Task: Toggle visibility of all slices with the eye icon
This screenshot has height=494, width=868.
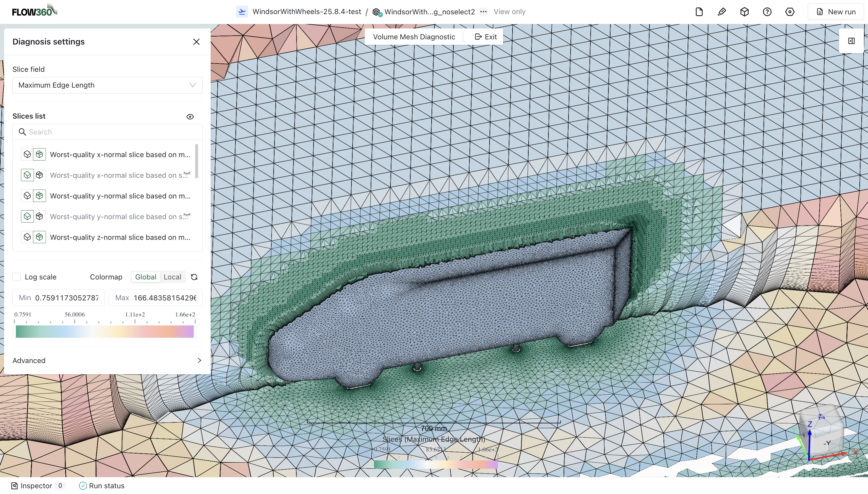Action: point(190,116)
